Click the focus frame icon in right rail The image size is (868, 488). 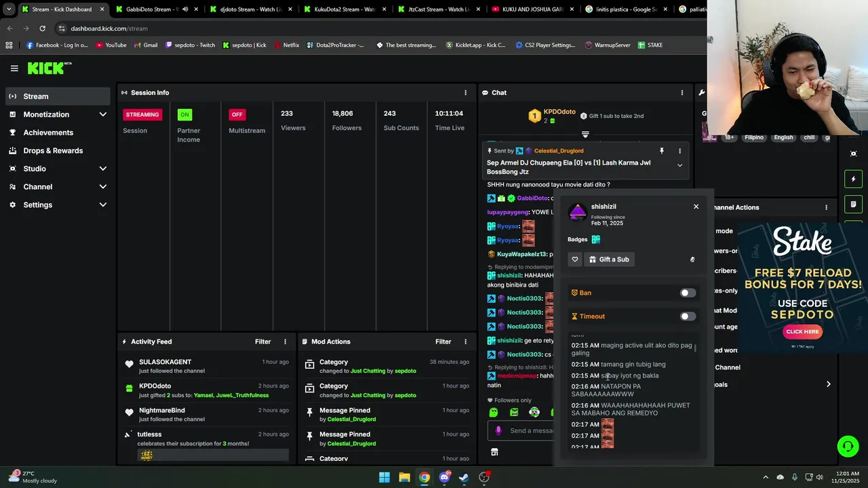pyautogui.click(x=854, y=154)
